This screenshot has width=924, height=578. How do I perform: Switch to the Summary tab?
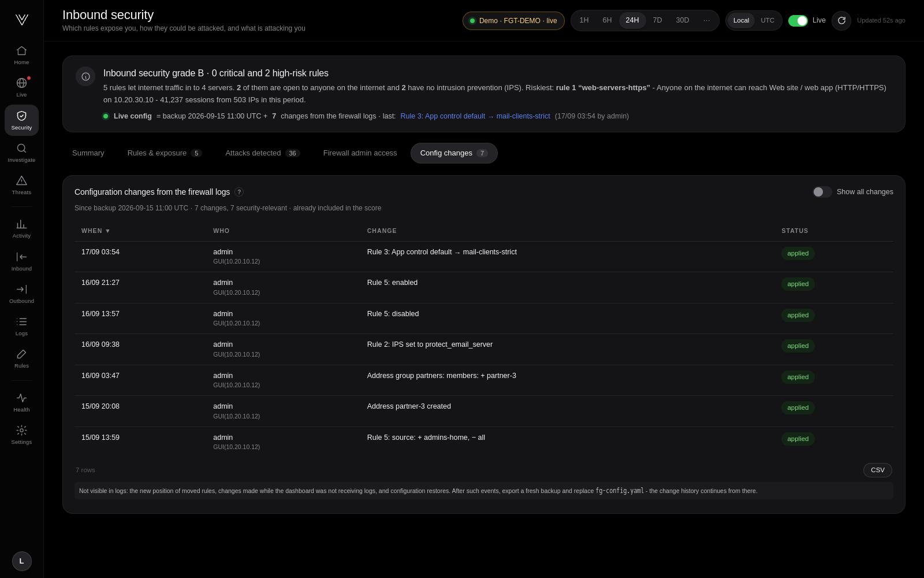tap(88, 153)
